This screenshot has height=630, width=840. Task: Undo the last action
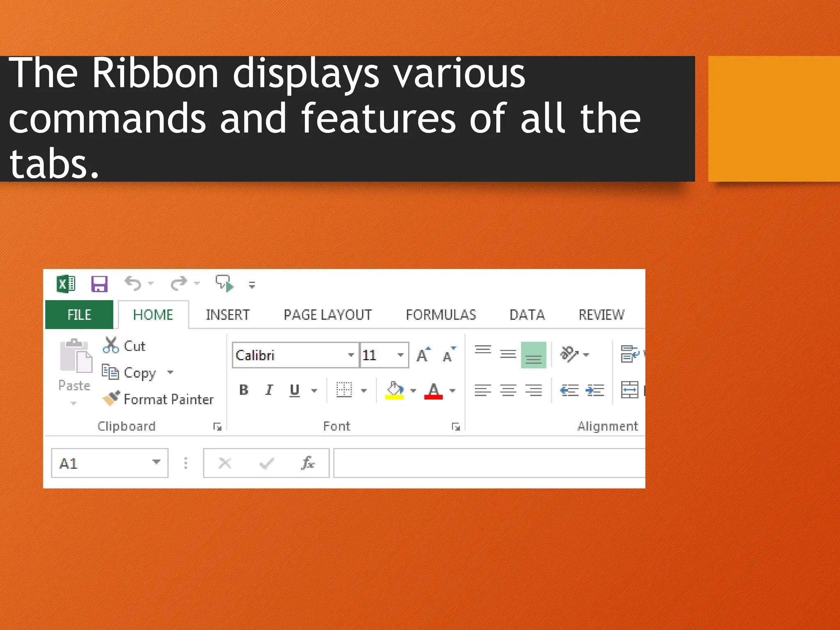(x=133, y=283)
